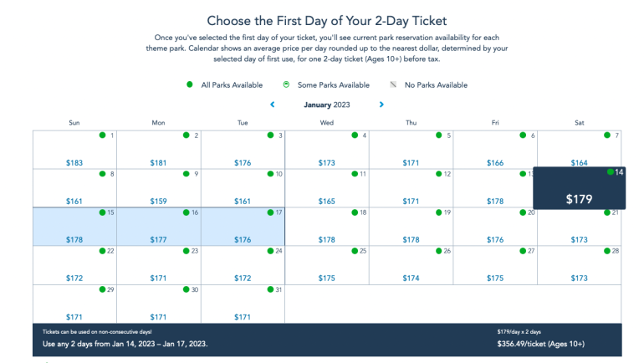The height and width of the screenshot is (363, 644).
Task: Select January 14 at $179
Action: coord(579,188)
